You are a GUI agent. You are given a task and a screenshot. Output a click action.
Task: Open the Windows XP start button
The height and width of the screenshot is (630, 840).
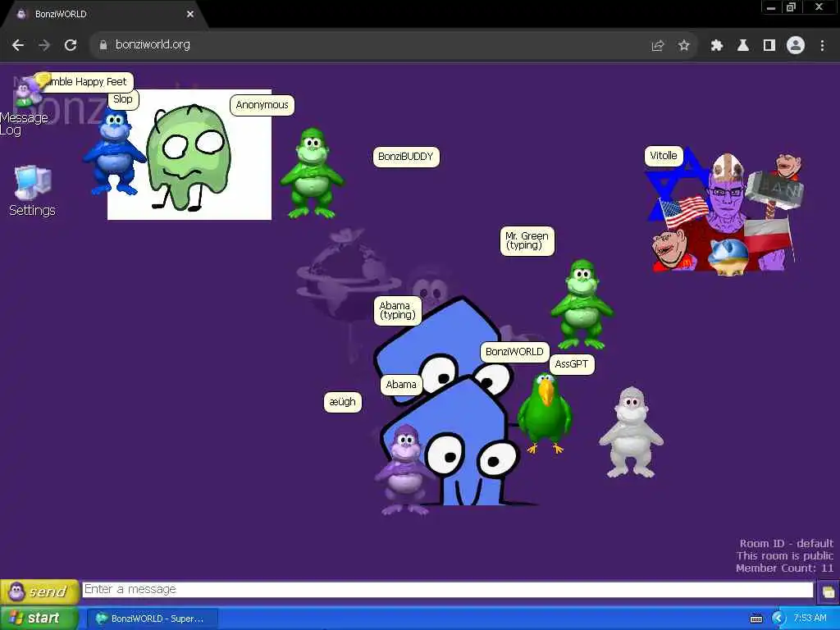[39, 619]
